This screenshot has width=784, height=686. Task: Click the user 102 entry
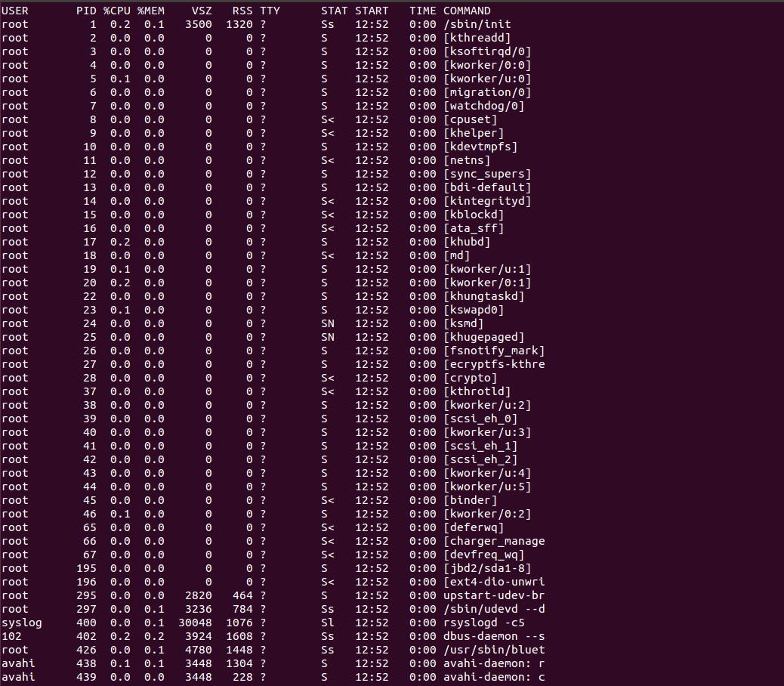point(11,636)
